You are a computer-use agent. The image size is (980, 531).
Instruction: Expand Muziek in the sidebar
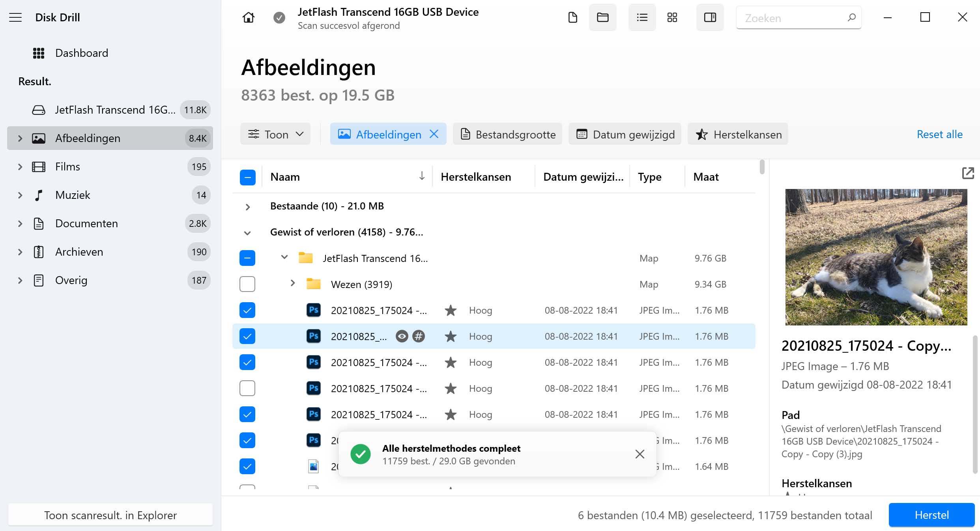20,195
